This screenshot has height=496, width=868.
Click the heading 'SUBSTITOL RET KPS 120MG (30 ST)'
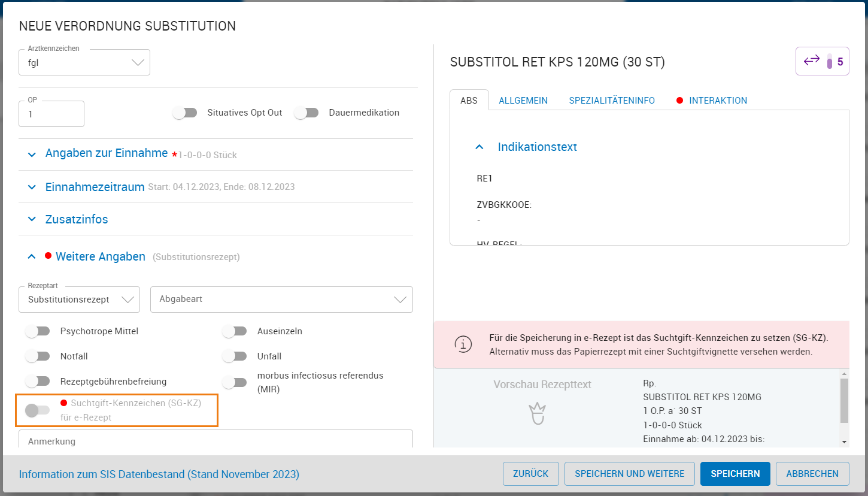click(x=557, y=62)
